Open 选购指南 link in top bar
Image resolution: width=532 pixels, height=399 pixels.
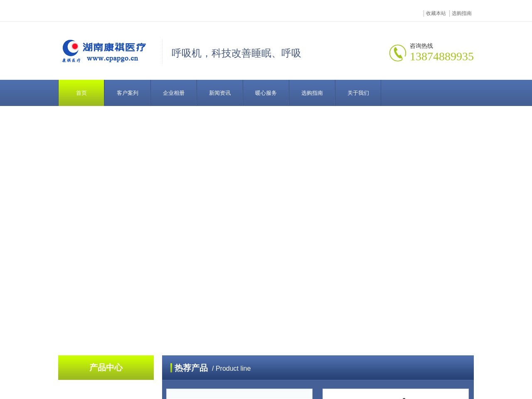[461, 13]
